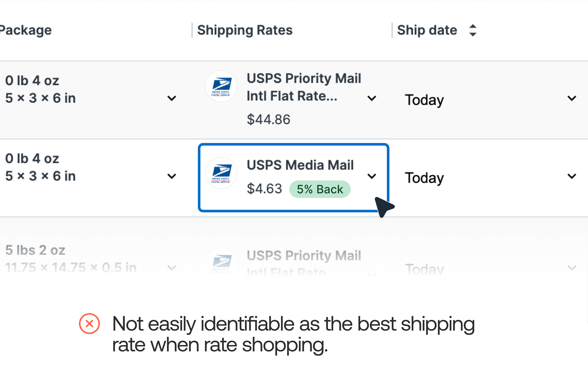Screen dimensions: 588x367
Task: Click the red X error icon
Action: 89,324
